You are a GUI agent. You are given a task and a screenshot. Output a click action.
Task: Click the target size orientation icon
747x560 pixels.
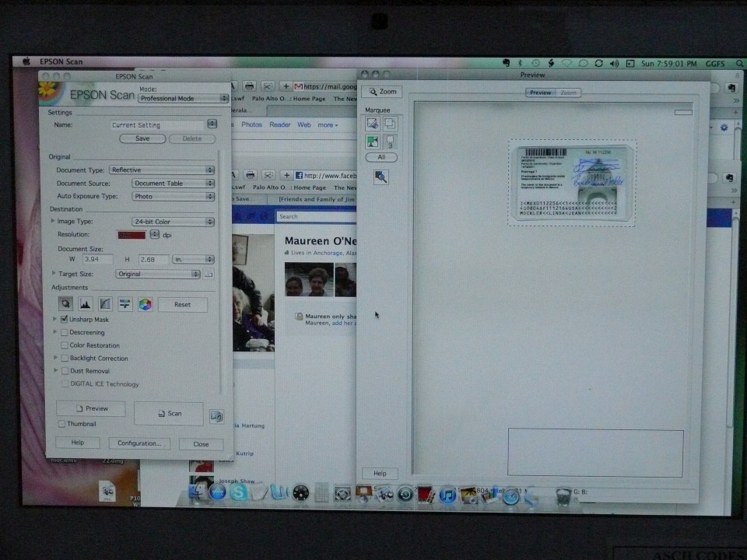[x=209, y=274]
